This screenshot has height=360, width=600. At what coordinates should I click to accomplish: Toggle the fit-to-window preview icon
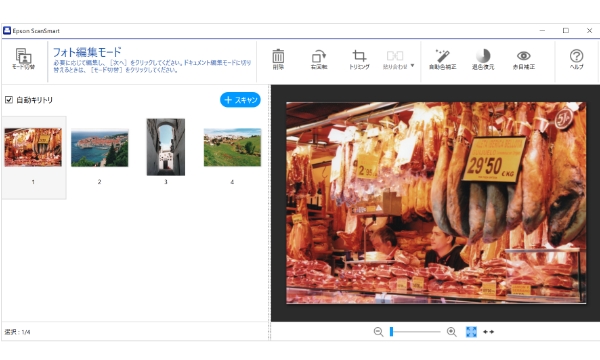(471, 332)
